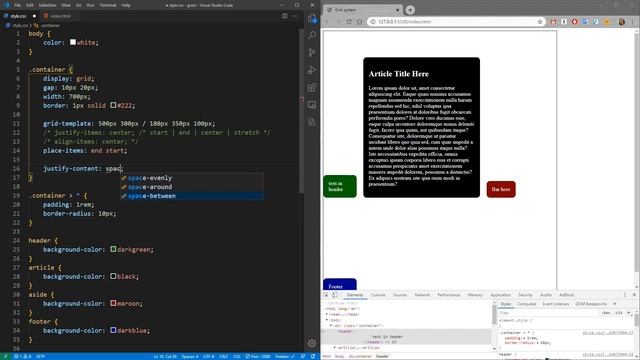Open the Application tab in DevTools
The image size is (640, 360).
pos(500,295)
